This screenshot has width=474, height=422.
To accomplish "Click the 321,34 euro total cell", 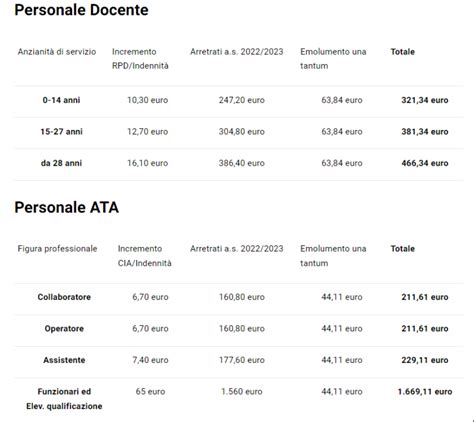I will (x=425, y=100).
